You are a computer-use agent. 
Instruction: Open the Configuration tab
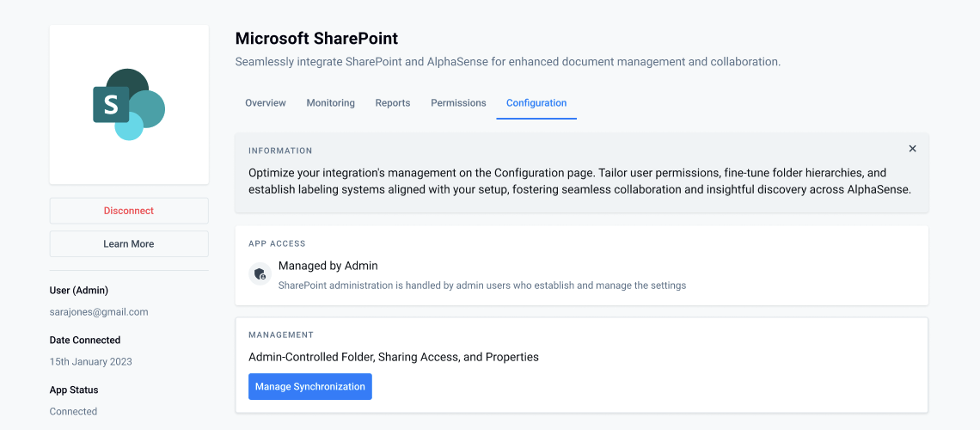(536, 103)
